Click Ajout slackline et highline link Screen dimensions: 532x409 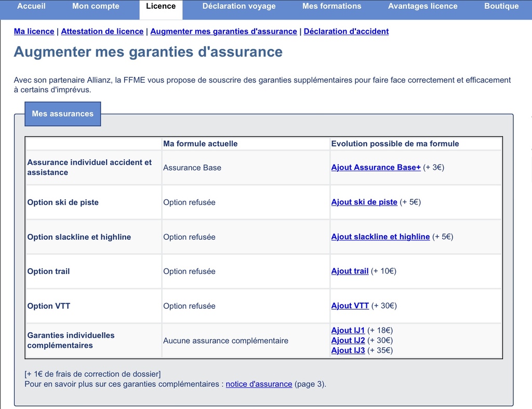point(380,237)
